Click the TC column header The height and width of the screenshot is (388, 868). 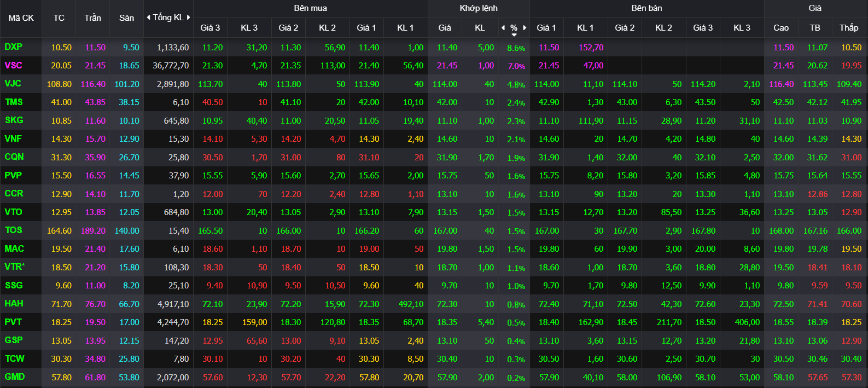pos(59,18)
